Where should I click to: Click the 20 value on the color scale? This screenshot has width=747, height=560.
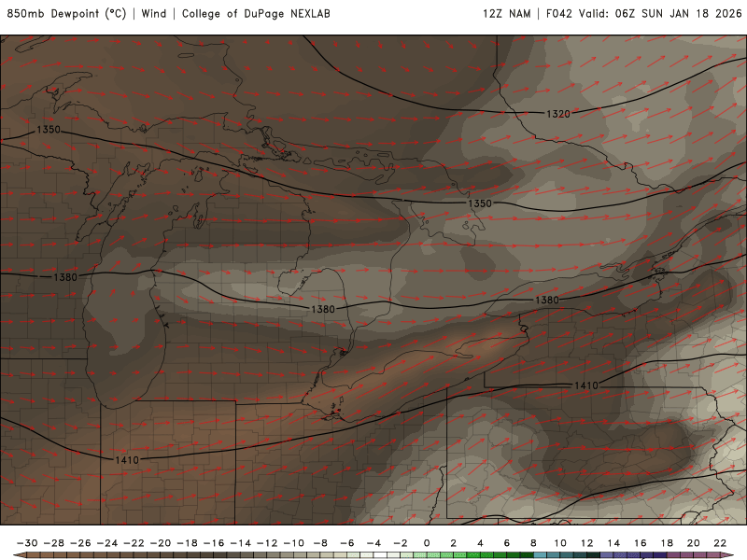(694, 543)
